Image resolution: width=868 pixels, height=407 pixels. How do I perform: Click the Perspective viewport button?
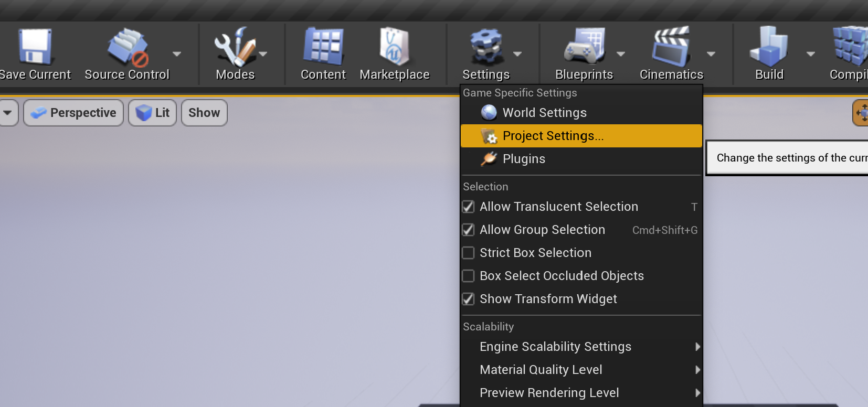point(73,113)
